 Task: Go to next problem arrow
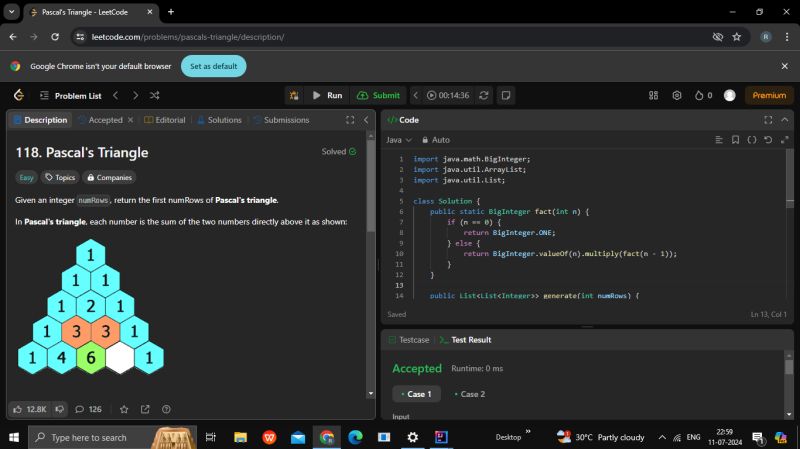click(135, 95)
